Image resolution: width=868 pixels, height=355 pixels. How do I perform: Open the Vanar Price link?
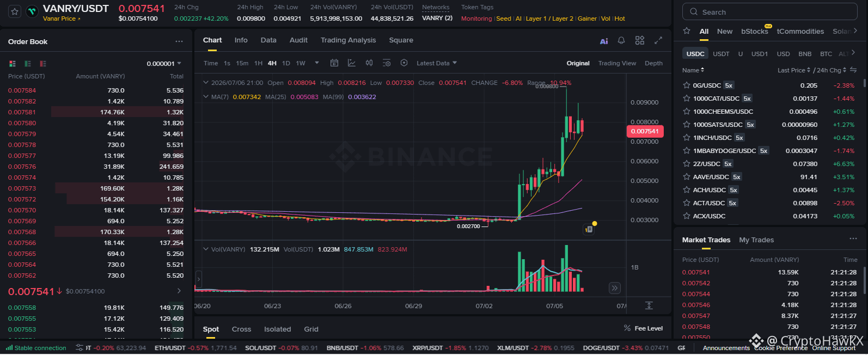[62, 19]
